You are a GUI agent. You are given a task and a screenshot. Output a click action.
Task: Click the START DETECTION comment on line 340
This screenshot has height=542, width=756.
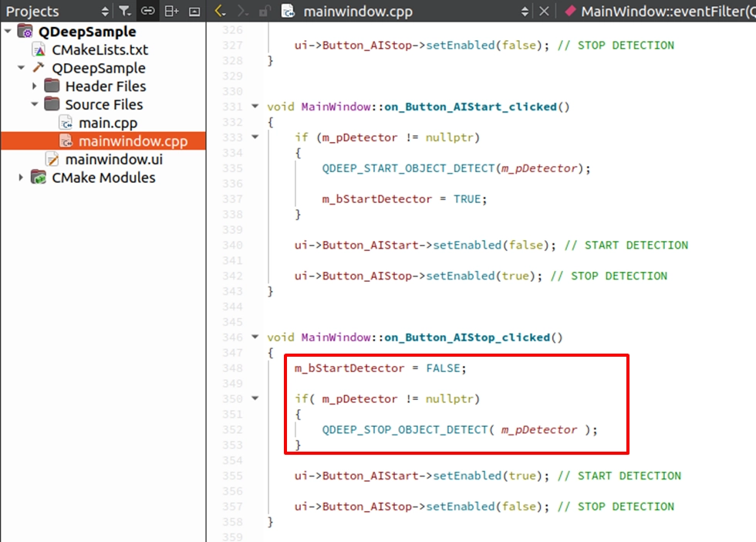626,246
